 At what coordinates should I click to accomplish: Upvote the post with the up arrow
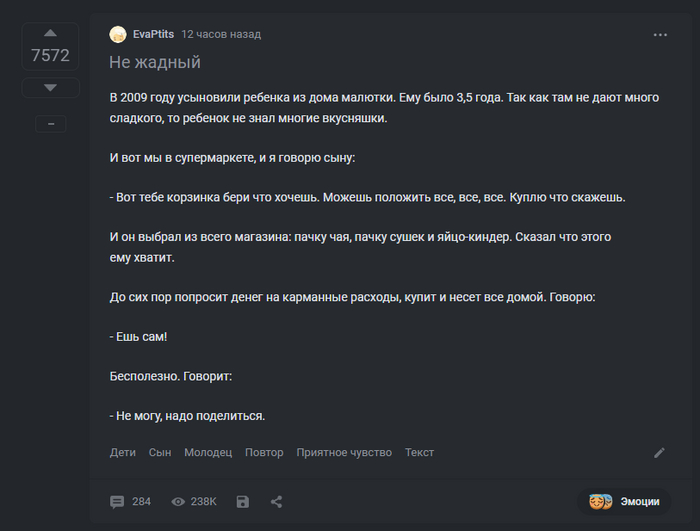click(x=50, y=34)
